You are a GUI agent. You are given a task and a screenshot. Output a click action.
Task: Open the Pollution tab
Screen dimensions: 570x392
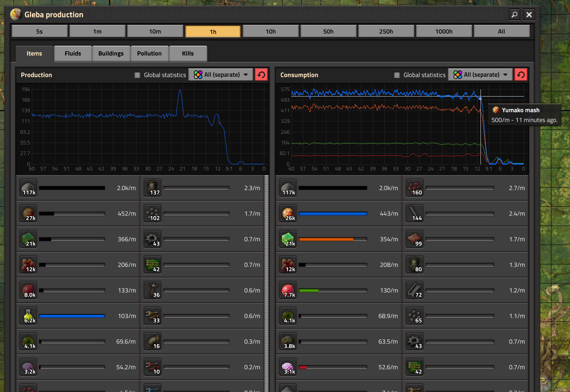pyautogui.click(x=149, y=53)
